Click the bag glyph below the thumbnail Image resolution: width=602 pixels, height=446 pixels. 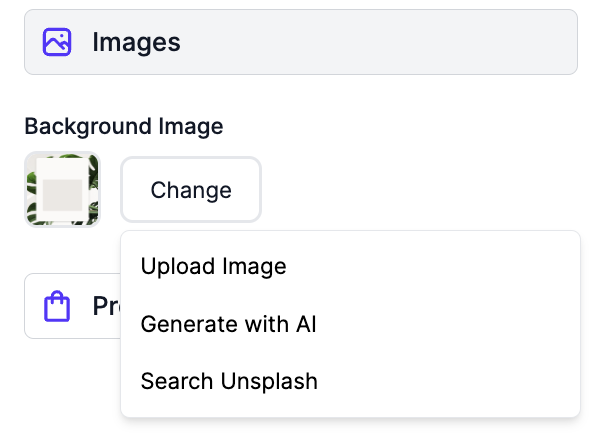click(x=57, y=306)
